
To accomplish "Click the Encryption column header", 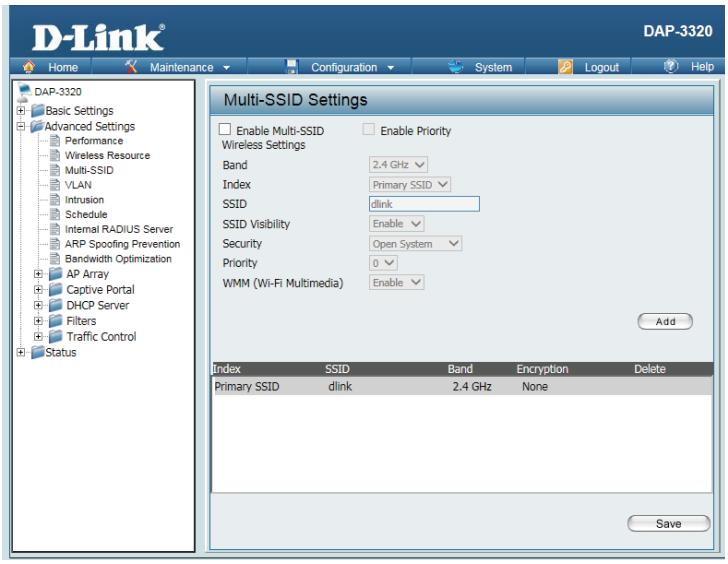I will 542,369.
